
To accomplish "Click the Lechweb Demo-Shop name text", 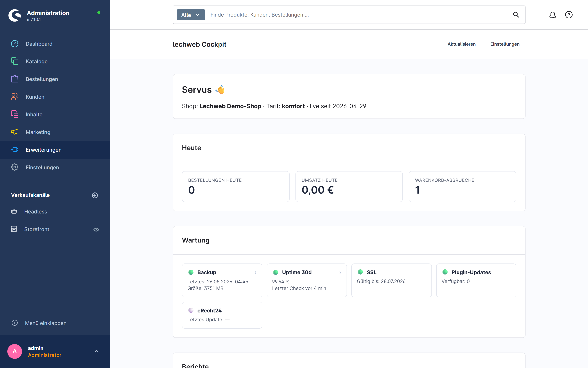I will point(230,106).
